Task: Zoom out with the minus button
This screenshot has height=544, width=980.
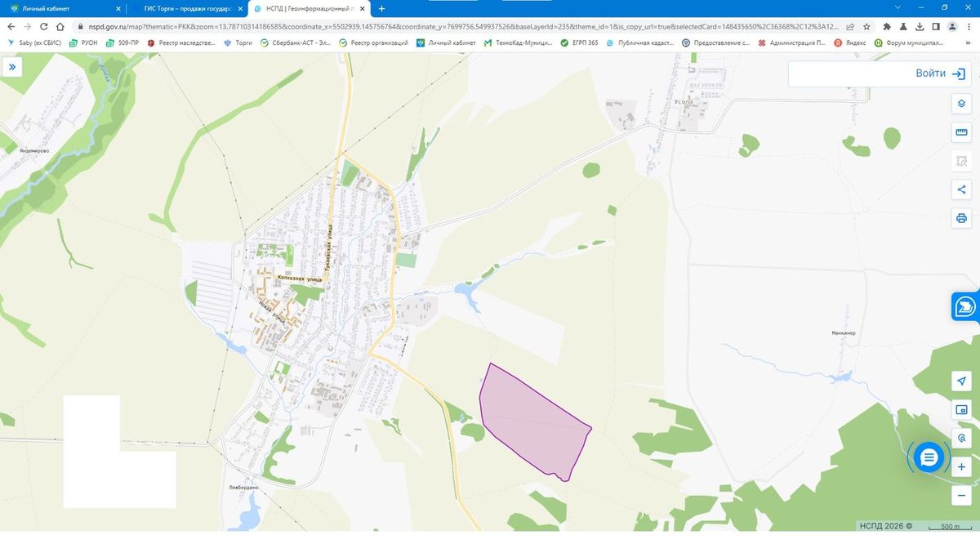Action: pyautogui.click(x=961, y=496)
